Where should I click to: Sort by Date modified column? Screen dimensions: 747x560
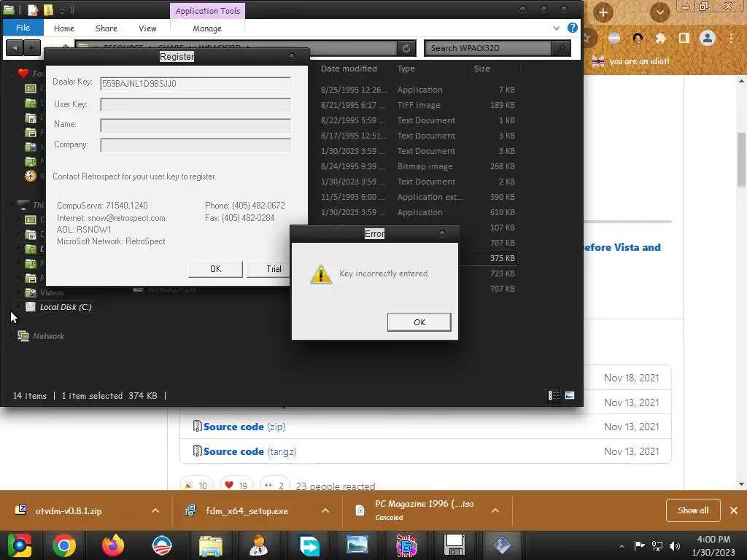(x=349, y=69)
